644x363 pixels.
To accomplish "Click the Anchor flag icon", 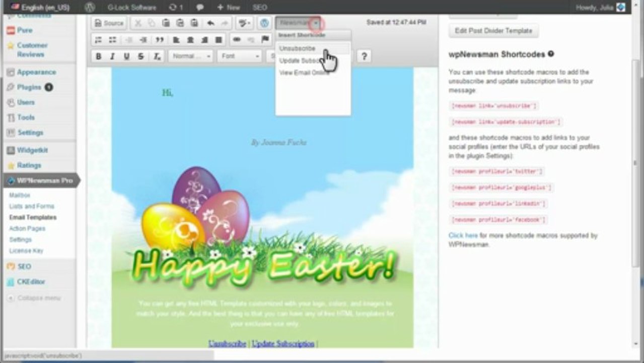I will click(265, 40).
